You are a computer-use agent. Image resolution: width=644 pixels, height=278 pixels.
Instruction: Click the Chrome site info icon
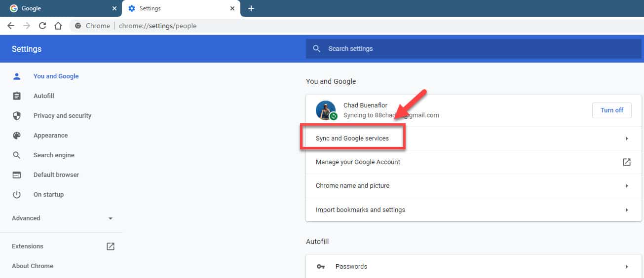pyautogui.click(x=78, y=26)
